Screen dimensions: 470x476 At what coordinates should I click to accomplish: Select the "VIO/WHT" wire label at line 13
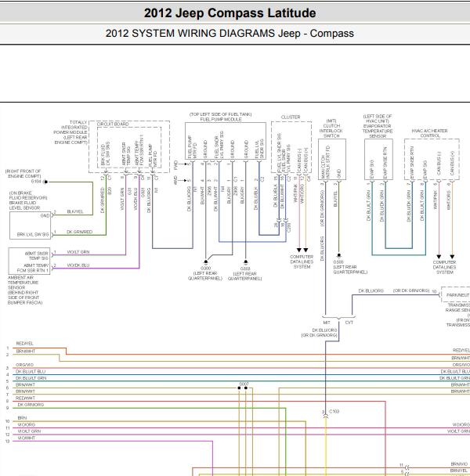pos(27,438)
